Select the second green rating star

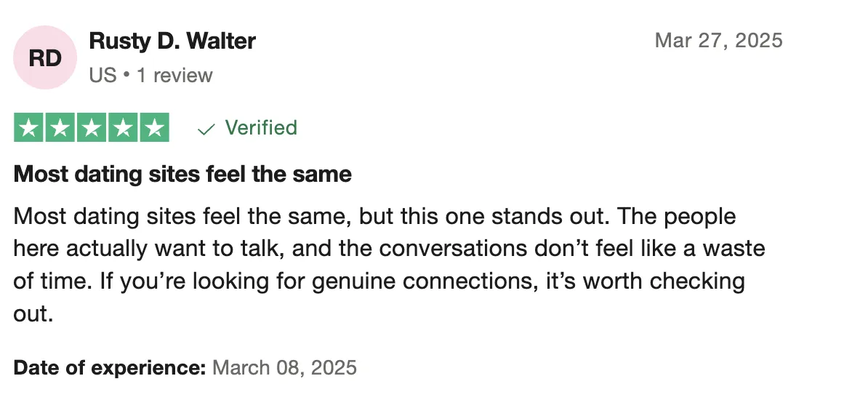click(60, 128)
